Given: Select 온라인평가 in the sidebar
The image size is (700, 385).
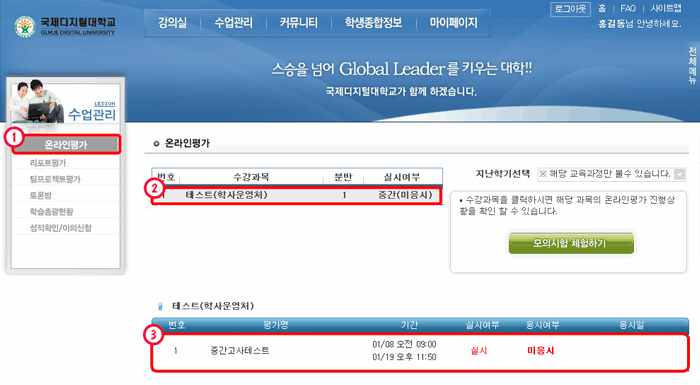Looking at the screenshot, I should pos(66,145).
